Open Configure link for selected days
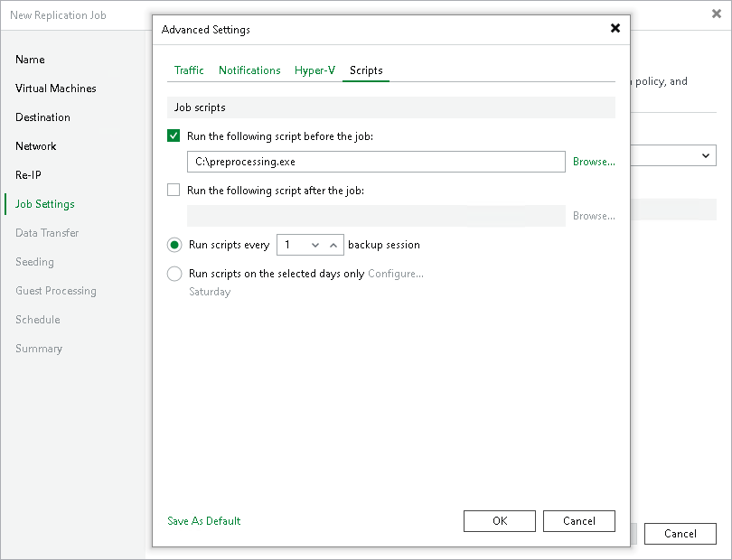732x560 pixels. coord(396,274)
